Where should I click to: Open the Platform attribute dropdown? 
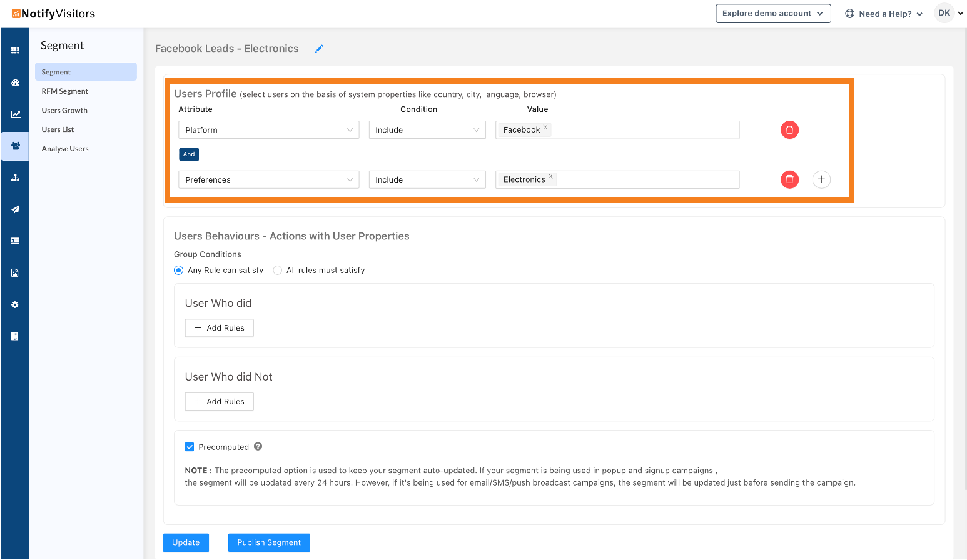(x=268, y=130)
